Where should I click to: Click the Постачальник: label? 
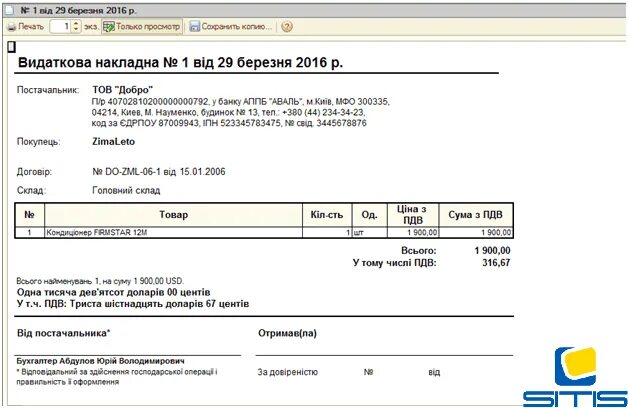48,90
